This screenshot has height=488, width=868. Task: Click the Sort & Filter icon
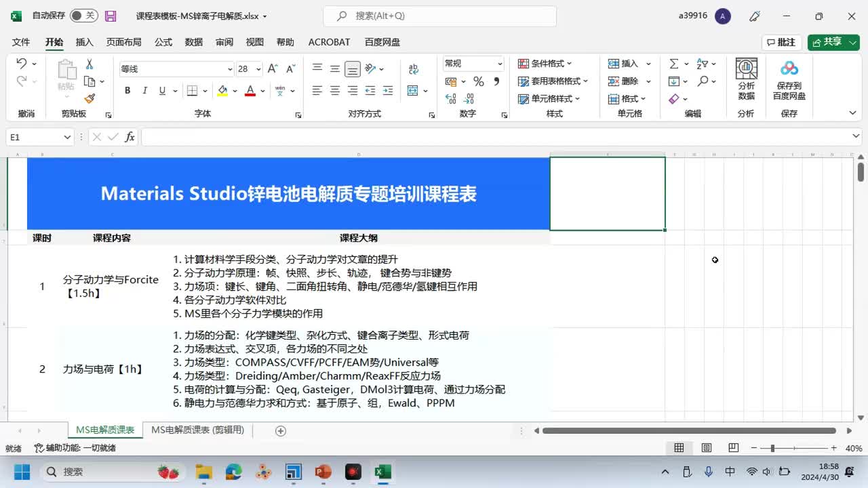(703, 64)
